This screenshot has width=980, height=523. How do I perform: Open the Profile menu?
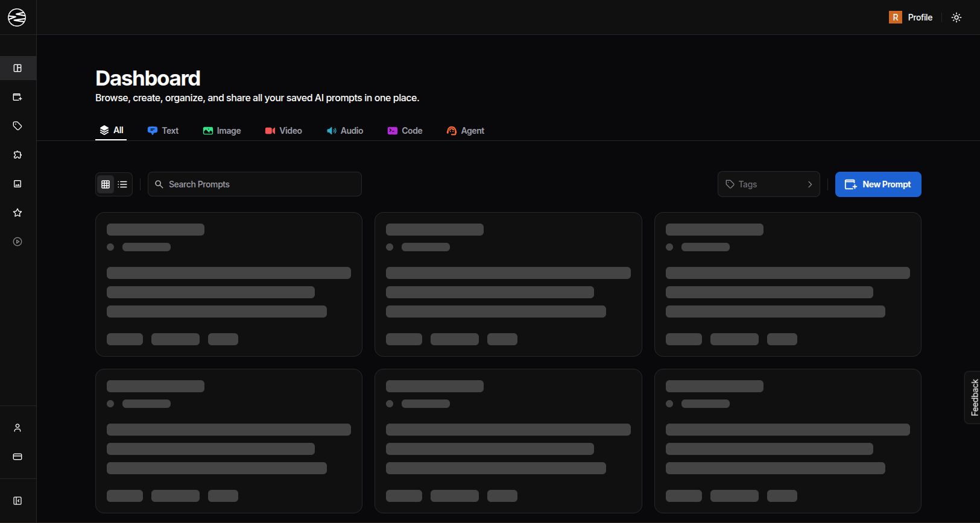click(x=911, y=17)
